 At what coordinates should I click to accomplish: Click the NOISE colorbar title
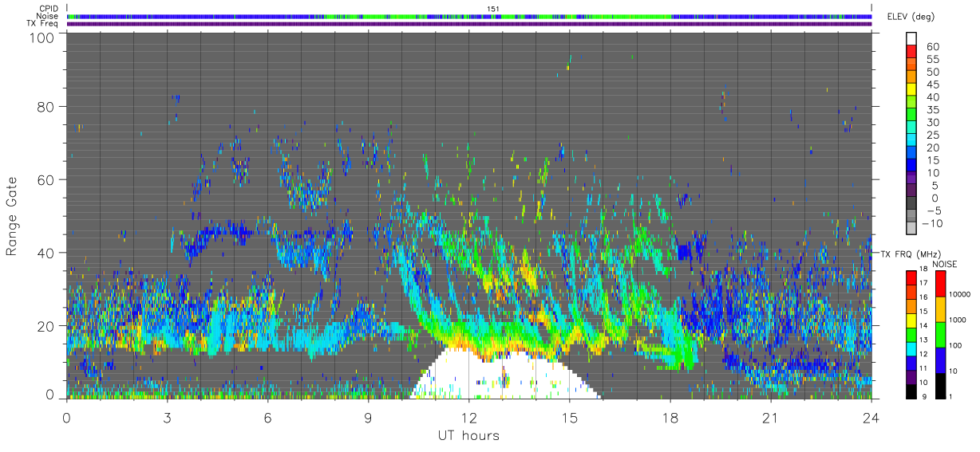pos(946,264)
